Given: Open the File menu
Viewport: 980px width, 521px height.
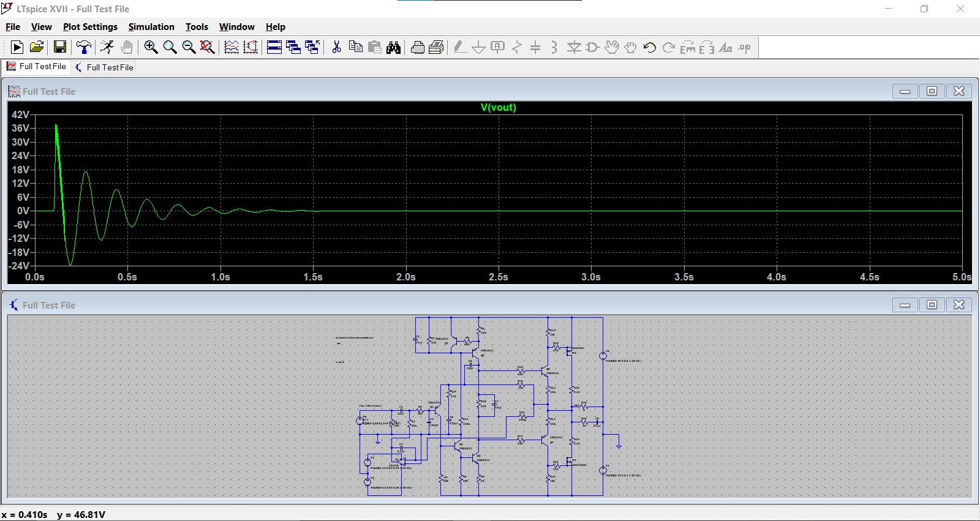Looking at the screenshot, I should 13,27.
